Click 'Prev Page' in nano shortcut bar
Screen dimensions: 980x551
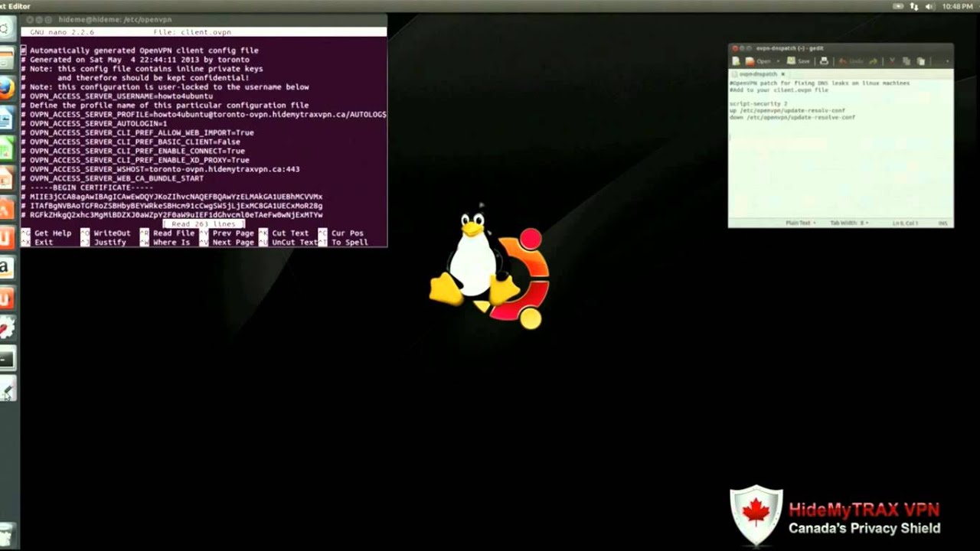coord(233,233)
